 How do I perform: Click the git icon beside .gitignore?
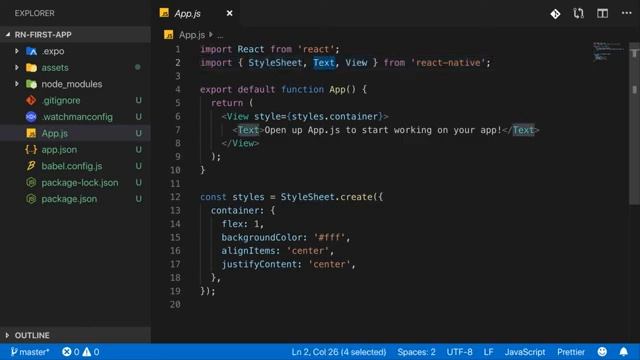coord(31,100)
